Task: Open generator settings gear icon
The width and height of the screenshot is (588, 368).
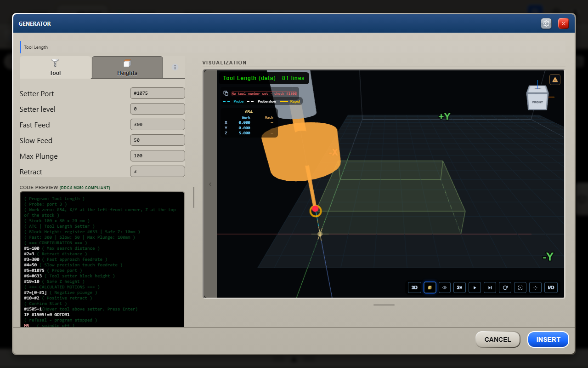Action: coord(546,23)
